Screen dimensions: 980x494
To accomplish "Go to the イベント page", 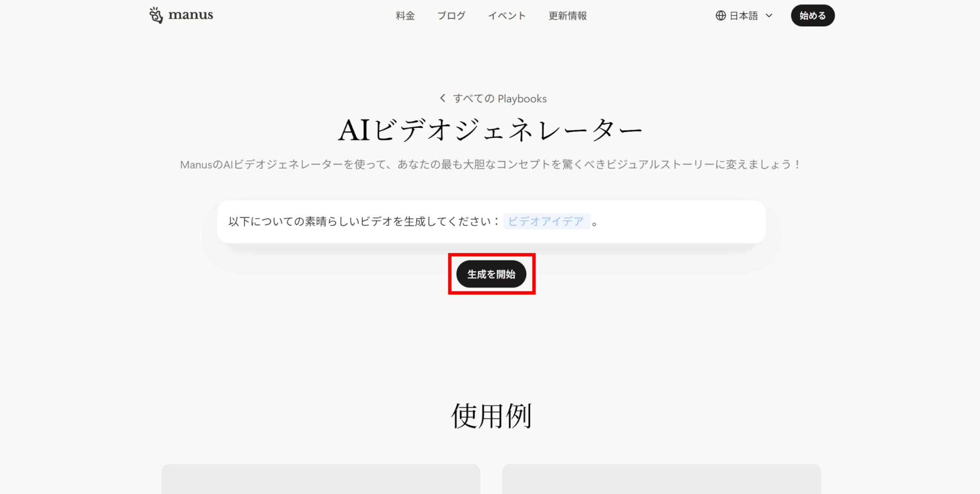I will coord(507,16).
